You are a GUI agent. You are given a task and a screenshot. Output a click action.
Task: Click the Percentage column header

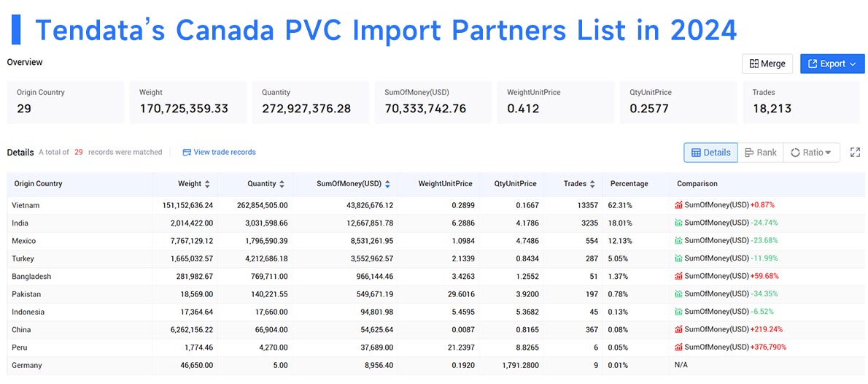(629, 183)
